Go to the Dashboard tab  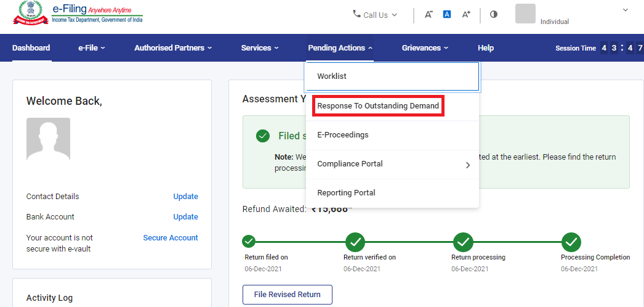click(x=31, y=47)
